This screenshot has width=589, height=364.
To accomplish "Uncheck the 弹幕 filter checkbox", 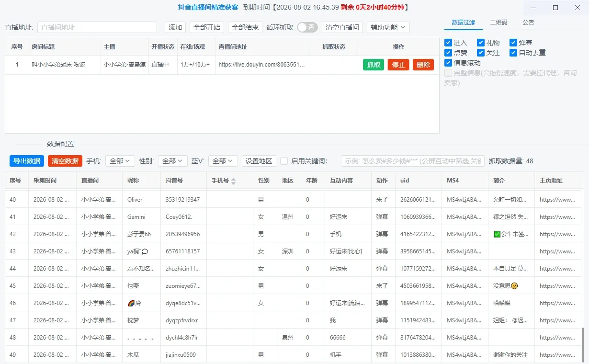I will (x=513, y=43).
